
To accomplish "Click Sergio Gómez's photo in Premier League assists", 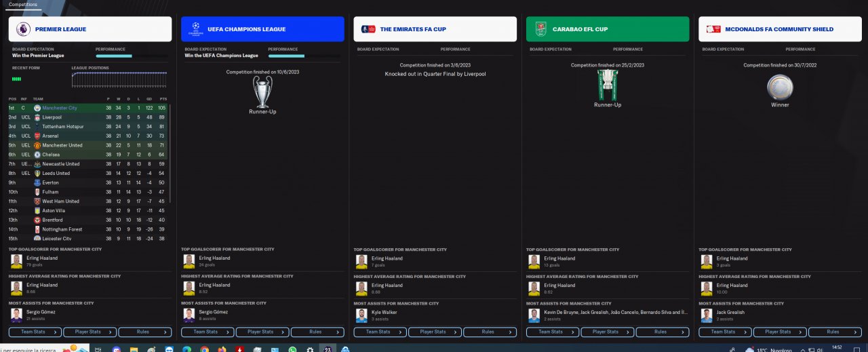I will pyautogui.click(x=16, y=315).
